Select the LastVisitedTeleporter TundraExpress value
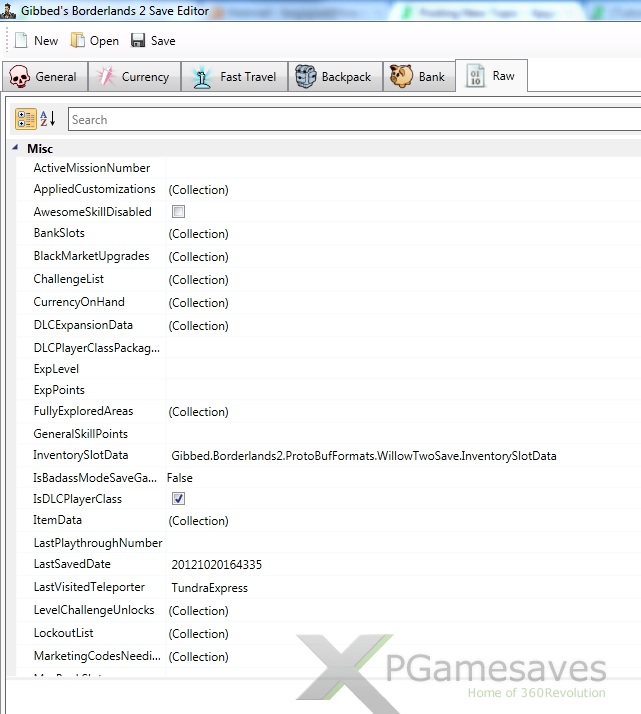Screen dimensions: 641x714 point(210,588)
